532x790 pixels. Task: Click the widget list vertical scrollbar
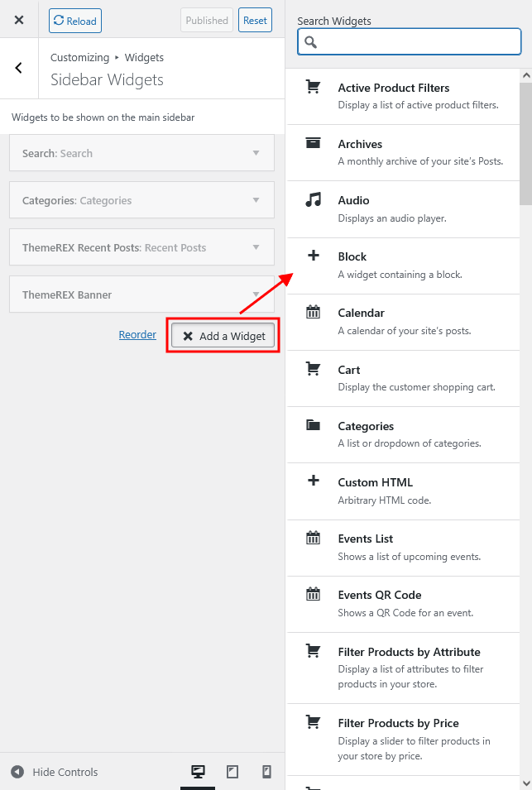526,144
